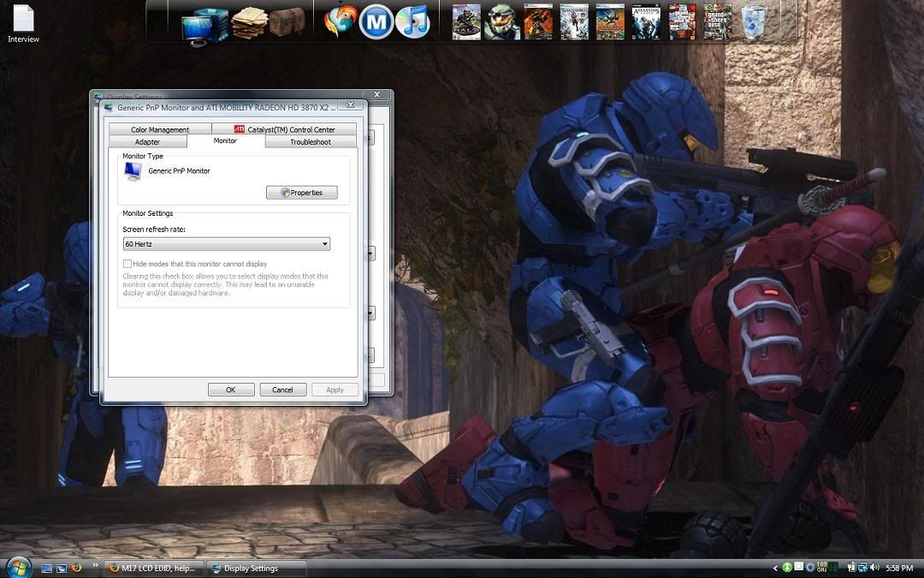Activate Display Settings taskbar button
The width and height of the screenshot is (924, 578).
point(257,569)
